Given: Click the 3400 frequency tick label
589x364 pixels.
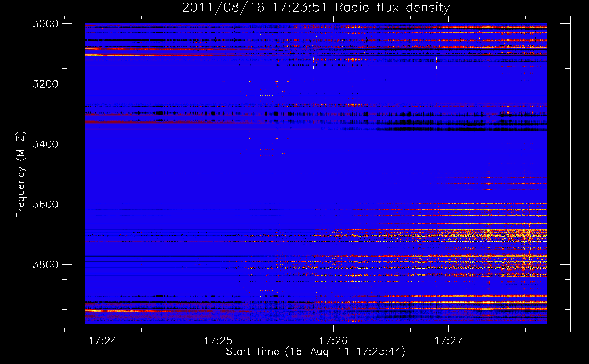Looking at the screenshot, I should click(x=46, y=144).
